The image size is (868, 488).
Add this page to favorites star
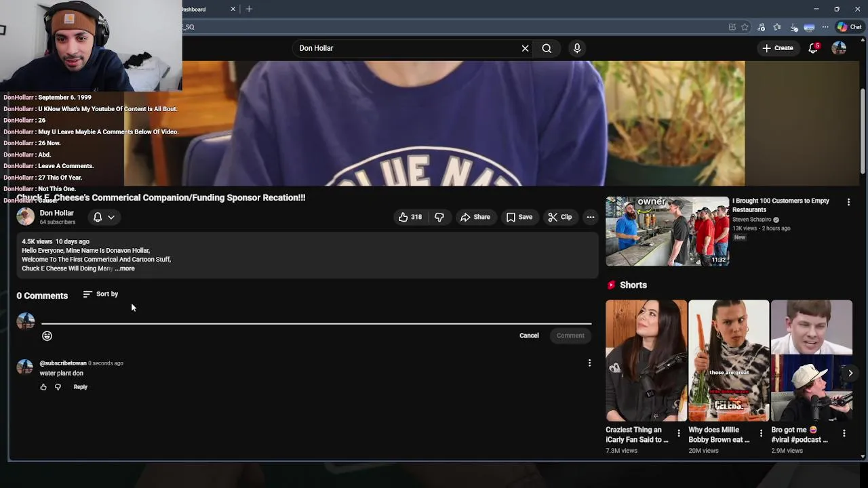[745, 27]
